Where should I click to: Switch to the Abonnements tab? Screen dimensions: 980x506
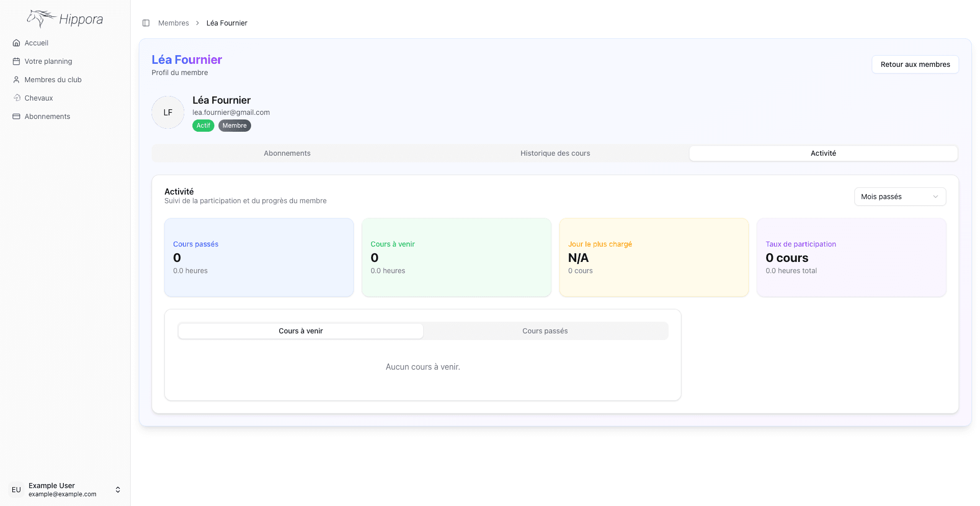coord(287,153)
